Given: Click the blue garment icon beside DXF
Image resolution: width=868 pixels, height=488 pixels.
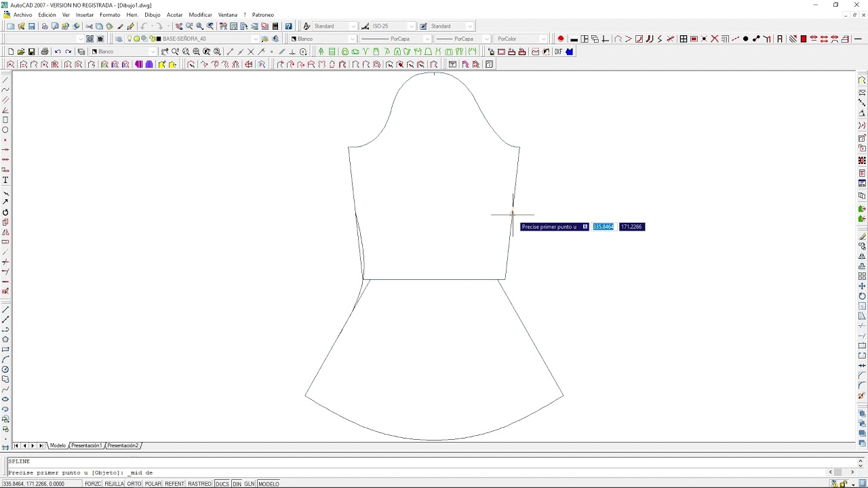Looking at the screenshot, I should click(569, 52).
